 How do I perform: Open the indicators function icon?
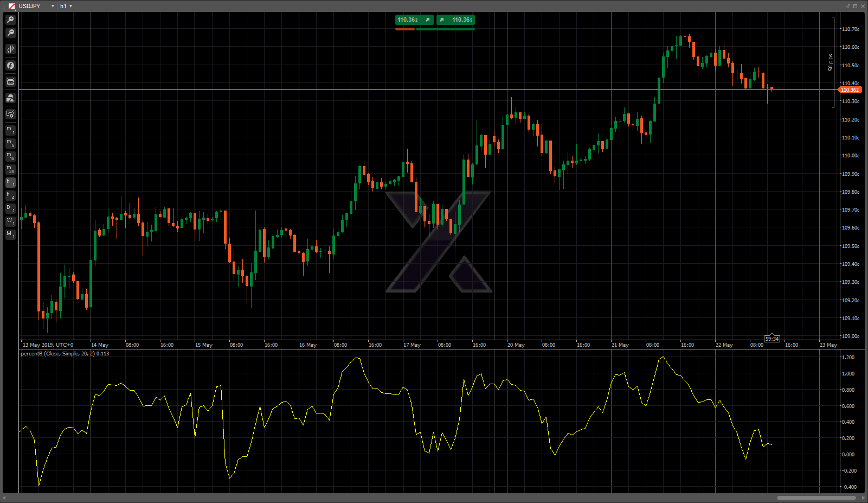pyautogui.click(x=10, y=66)
